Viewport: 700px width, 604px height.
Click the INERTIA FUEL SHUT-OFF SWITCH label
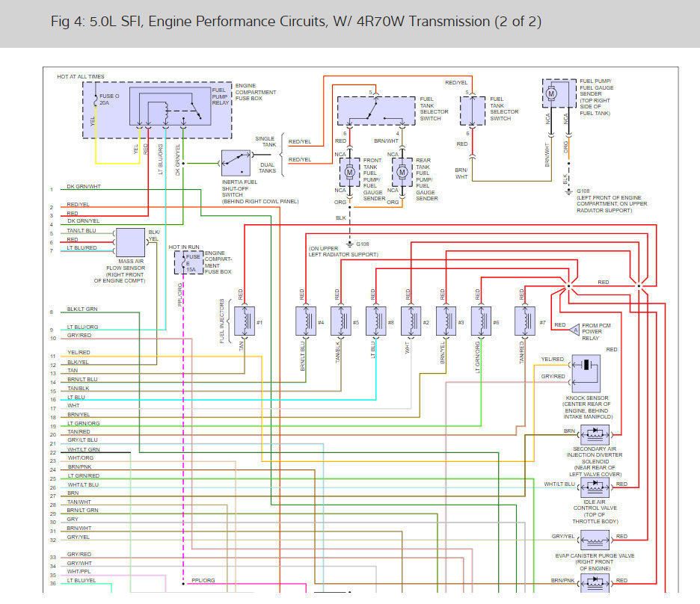pyautogui.click(x=260, y=192)
